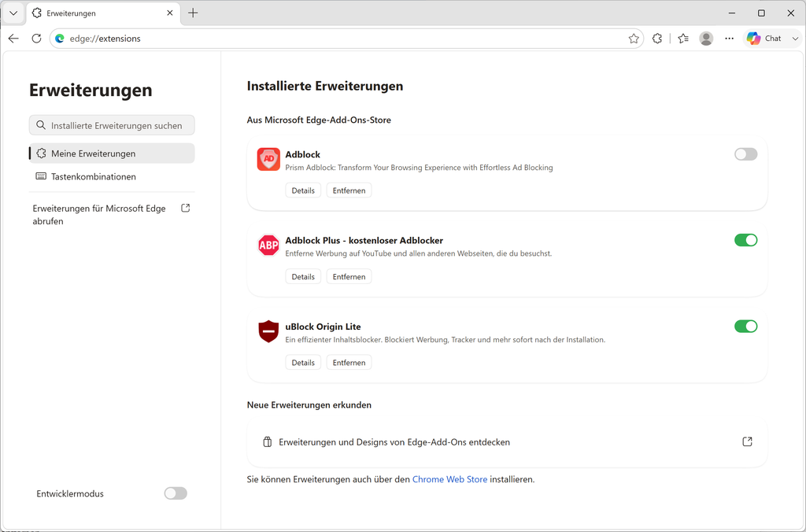Image resolution: width=806 pixels, height=532 pixels.
Task: Click the Adblock Plus - kostenloser Adblocker title
Action: pyautogui.click(x=364, y=240)
